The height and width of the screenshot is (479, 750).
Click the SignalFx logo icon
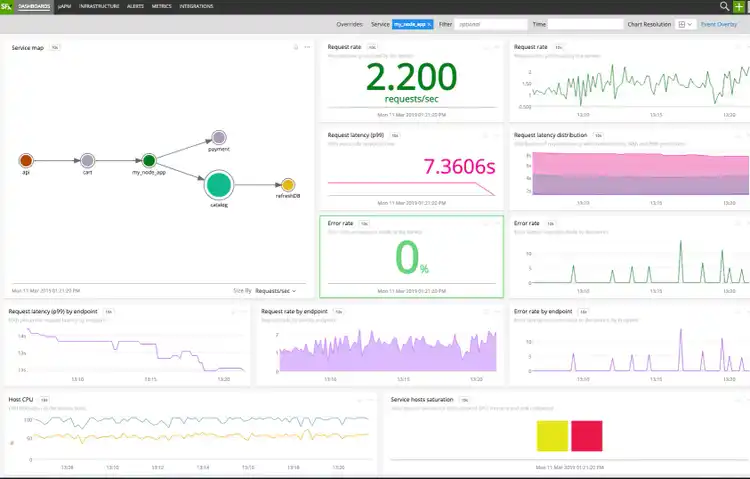pyautogui.click(x=6, y=6)
